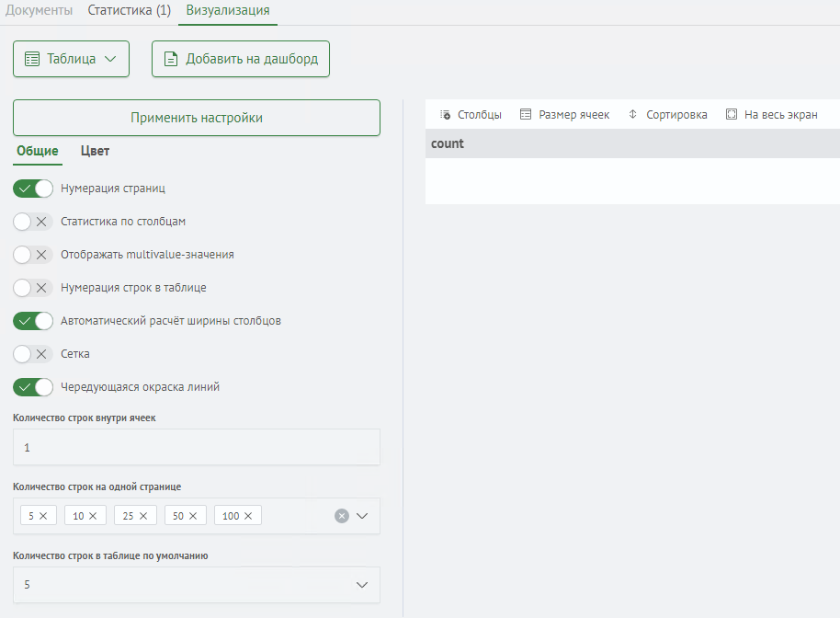Disable Чередующаяся окраска линий toggle
This screenshot has width=840, height=618.
[x=33, y=387]
